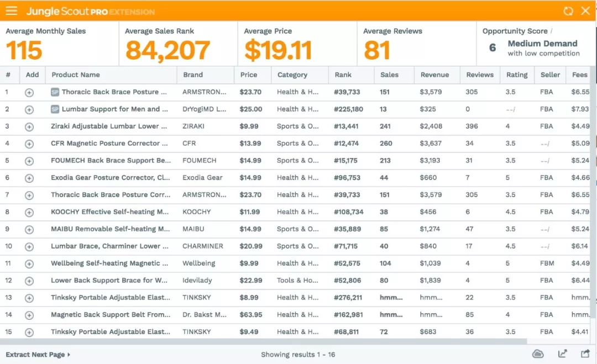Click the plus icon for the KOOCHY row
Screen dimensions: 597x364
[x=29, y=212]
